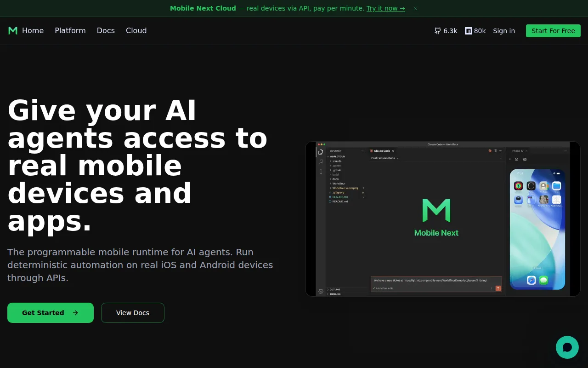
Task: Dismiss the Mobile Next Cloud announcement banner
Action: (415, 8)
